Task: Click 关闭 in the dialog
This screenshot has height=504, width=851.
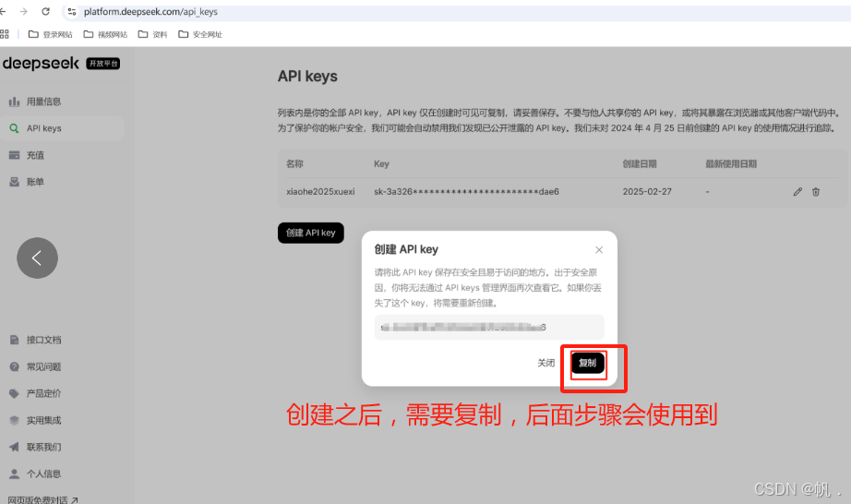Action: [546, 363]
